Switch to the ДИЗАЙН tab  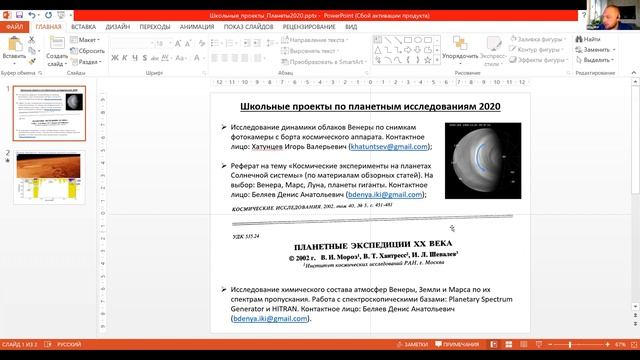pyautogui.click(x=118, y=27)
